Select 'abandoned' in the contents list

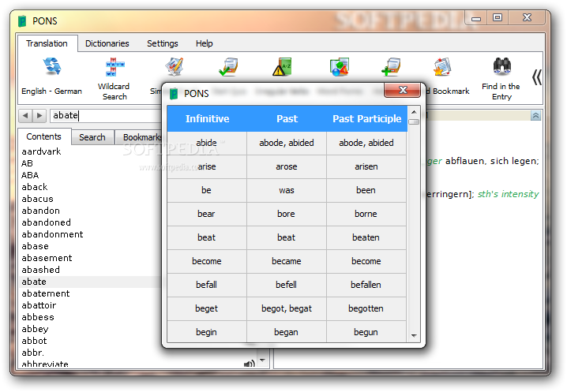[x=47, y=222]
